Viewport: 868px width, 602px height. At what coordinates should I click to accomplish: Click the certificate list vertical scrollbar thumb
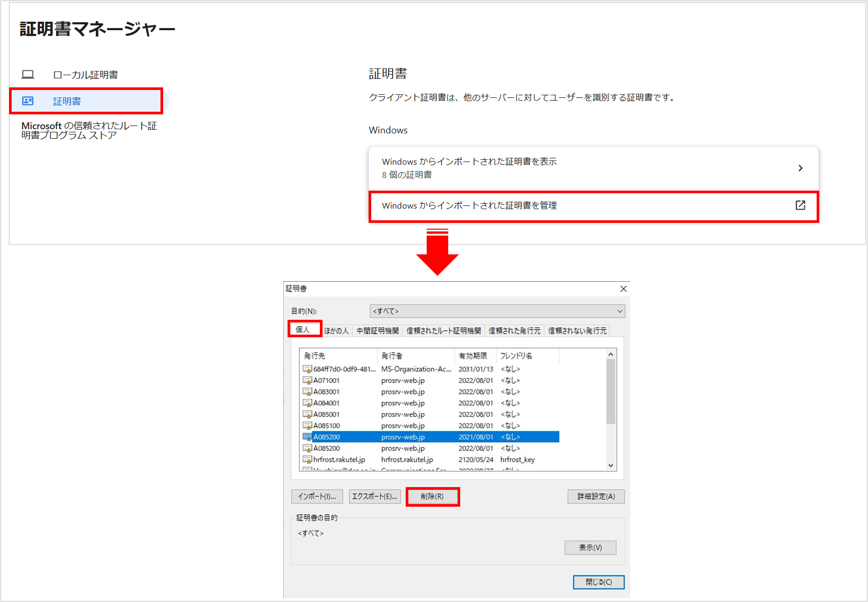(x=611, y=392)
